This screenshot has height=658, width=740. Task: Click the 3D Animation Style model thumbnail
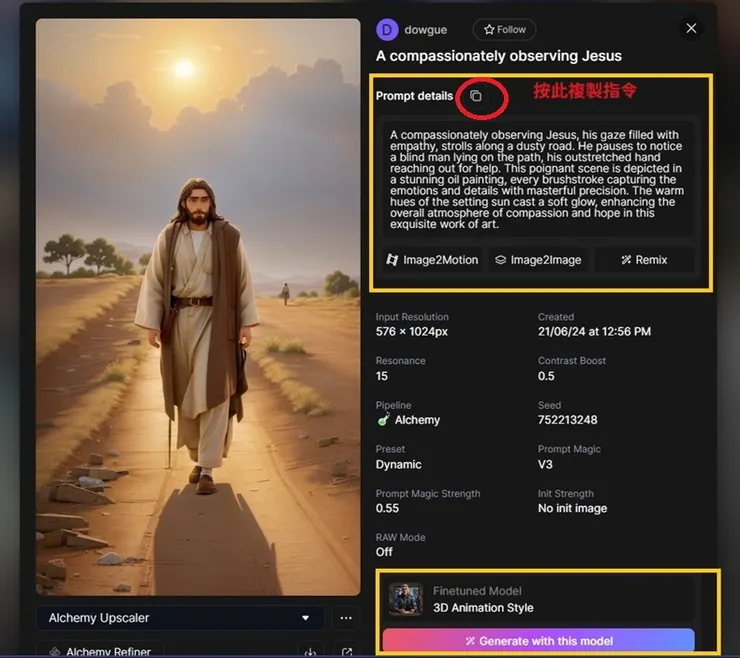[x=406, y=599]
